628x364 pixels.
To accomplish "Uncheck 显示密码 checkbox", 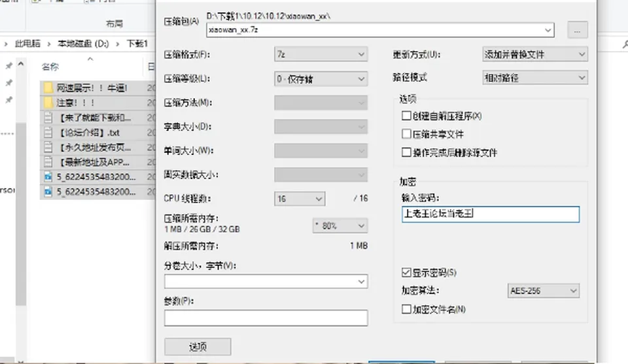I will point(406,273).
